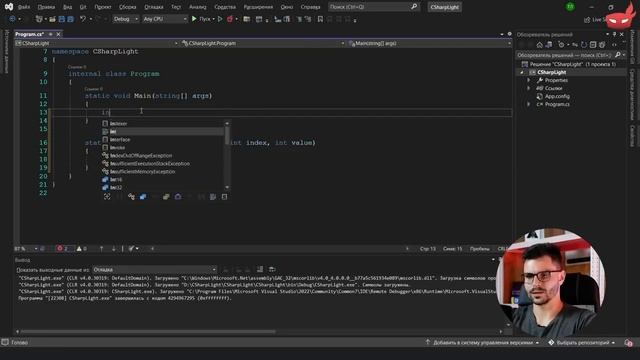Click Solution Explorer Collapse All icon
The height and width of the screenshot is (360, 640).
click(593, 45)
